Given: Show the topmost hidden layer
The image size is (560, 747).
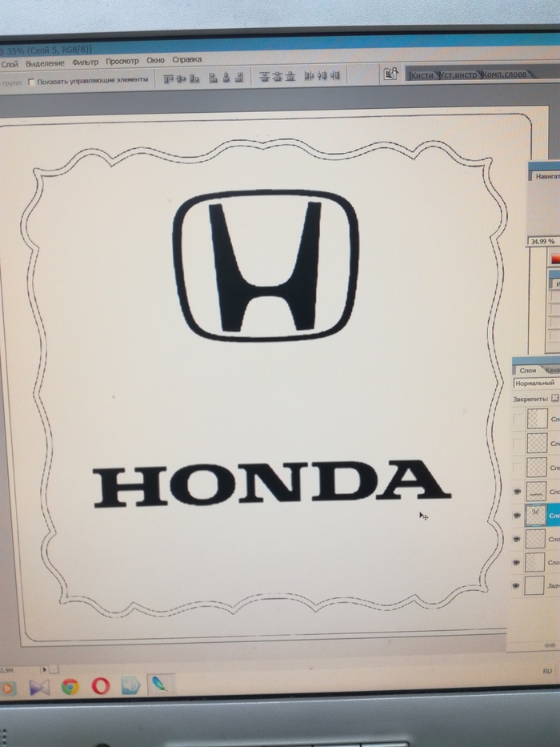Looking at the screenshot, I should coord(517,419).
